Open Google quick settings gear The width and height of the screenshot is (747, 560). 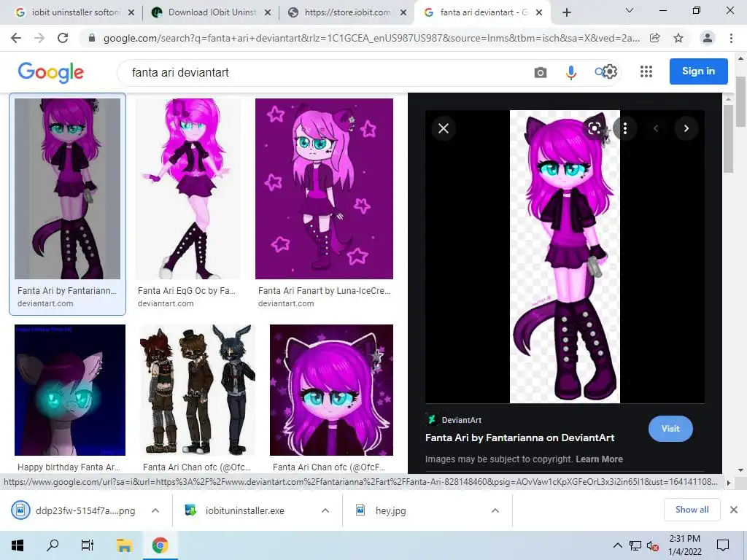point(611,71)
